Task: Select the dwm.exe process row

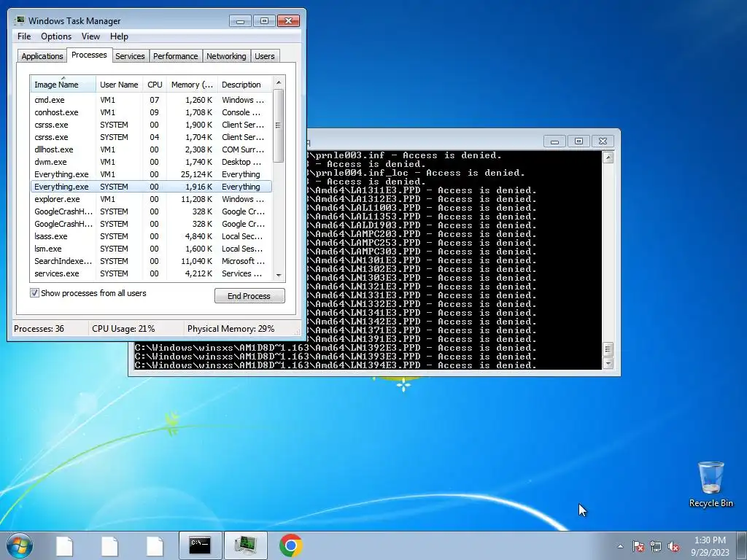Action: pos(151,162)
